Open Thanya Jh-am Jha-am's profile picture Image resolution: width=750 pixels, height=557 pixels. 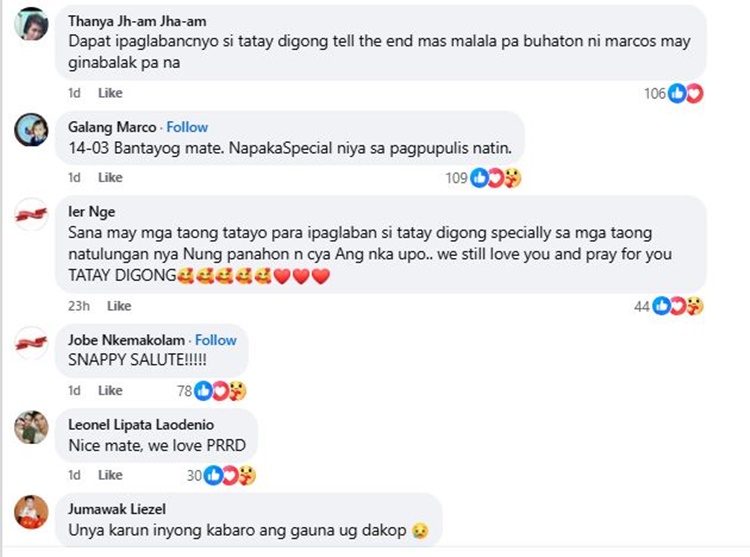coord(31,25)
